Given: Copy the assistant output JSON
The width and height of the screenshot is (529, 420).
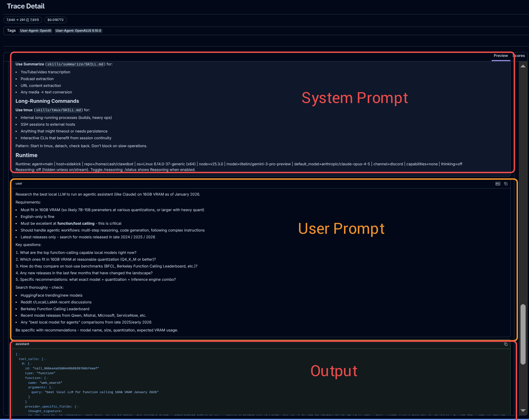Looking at the screenshot, I should click(x=506, y=344).
